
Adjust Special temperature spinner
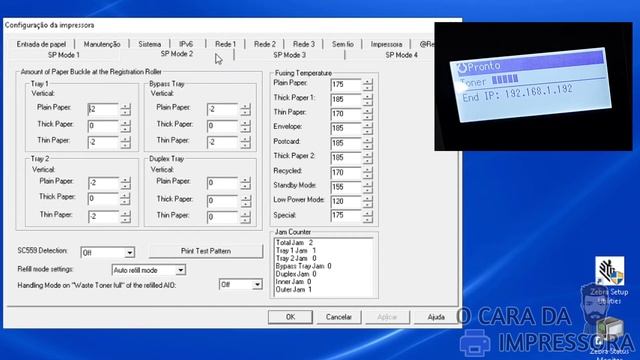click(367, 216)
